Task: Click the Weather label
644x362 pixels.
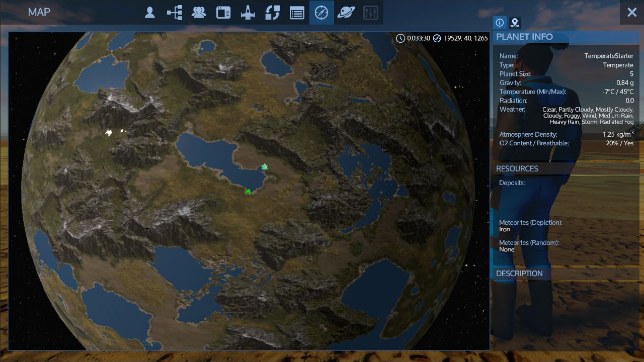Action: [x=513, y=110]
